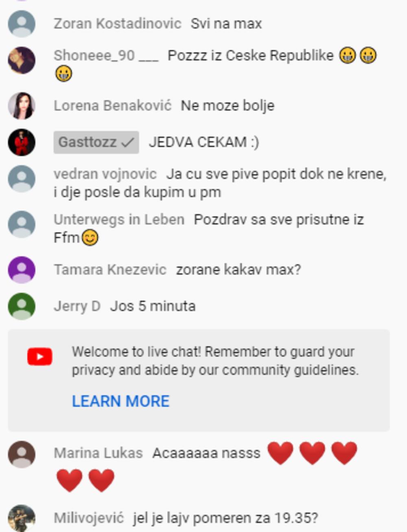Click the Marina Lukas author name
The width and height of the screenshot is (407, 532).
tap(98, 453)
